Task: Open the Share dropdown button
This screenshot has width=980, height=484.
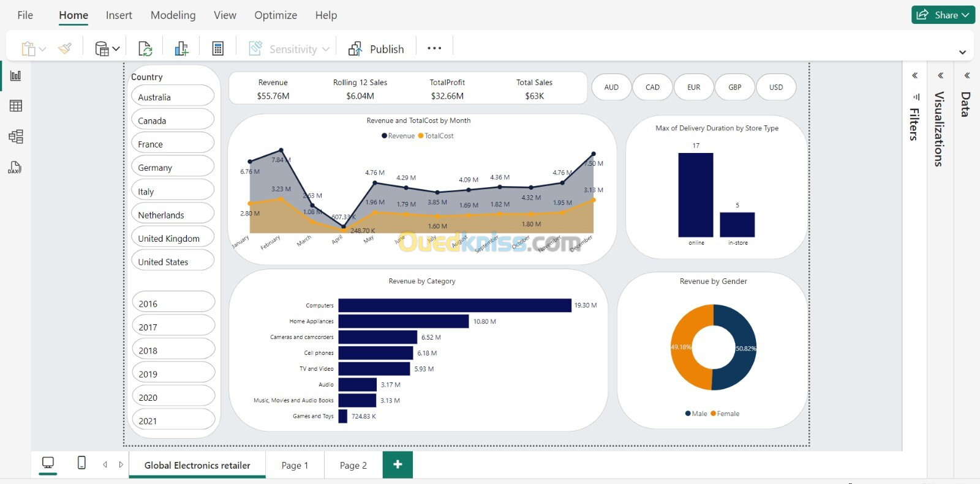Action: (943, 15)
